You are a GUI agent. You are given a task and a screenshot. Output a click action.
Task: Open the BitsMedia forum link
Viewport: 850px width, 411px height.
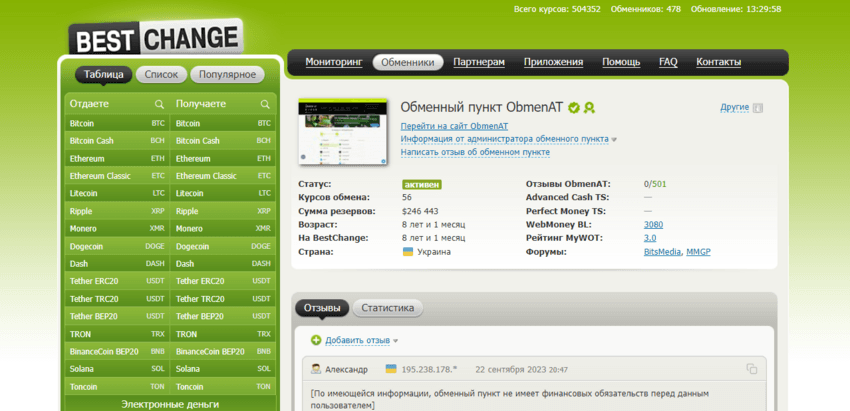pyautogui.click(x=662, y=252)
